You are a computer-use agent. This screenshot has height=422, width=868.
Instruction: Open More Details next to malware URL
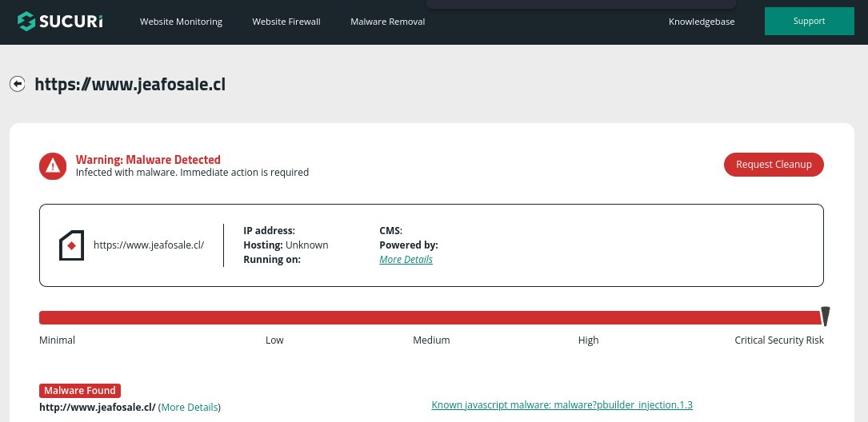point(190,407)
